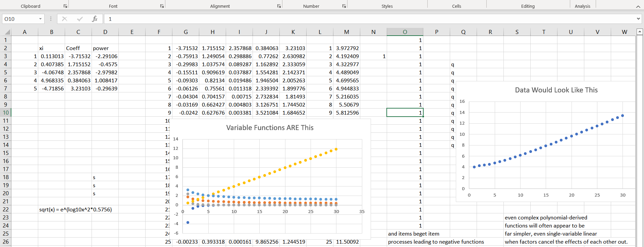Open the Font group dialog launcher
644x247 pixels.
click(x=162, y=6)
